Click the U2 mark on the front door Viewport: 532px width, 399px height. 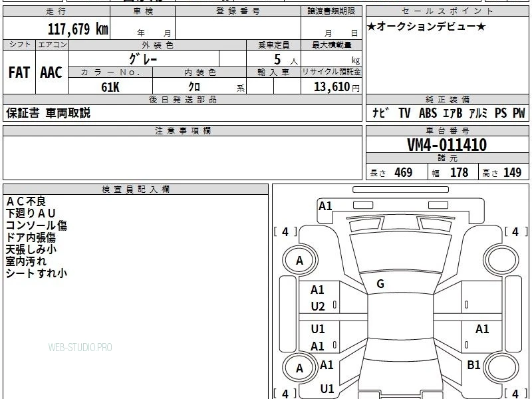318,307
